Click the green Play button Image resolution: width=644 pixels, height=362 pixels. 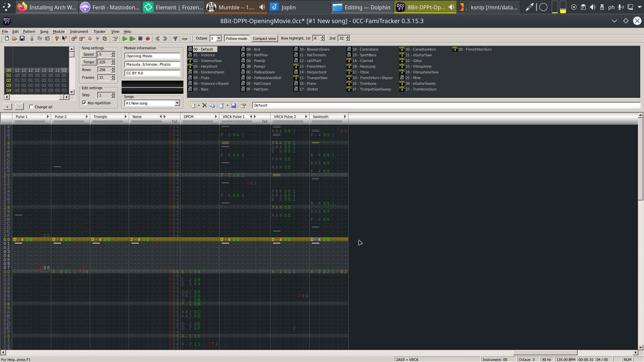tap(125, 39)
